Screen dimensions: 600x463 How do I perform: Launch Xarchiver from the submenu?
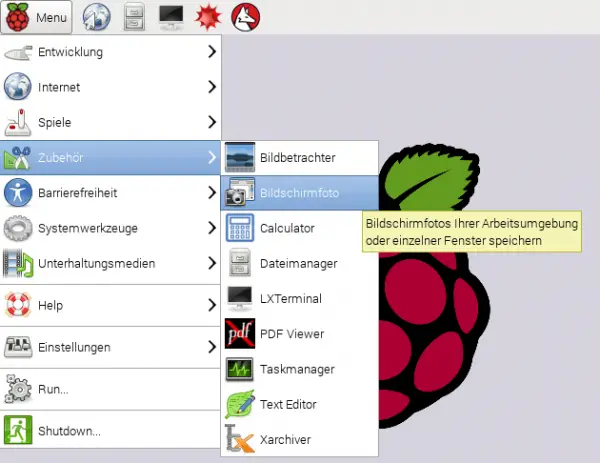[300, 439]
